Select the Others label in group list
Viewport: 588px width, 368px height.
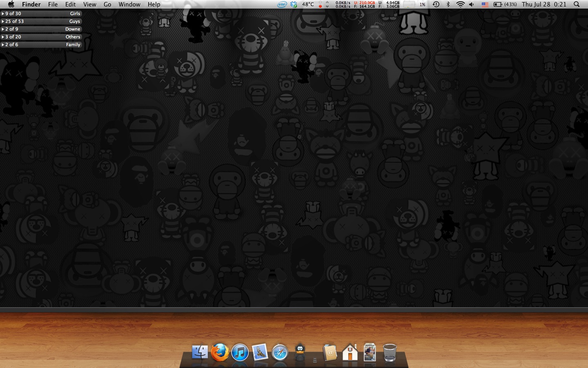[73, 37]
